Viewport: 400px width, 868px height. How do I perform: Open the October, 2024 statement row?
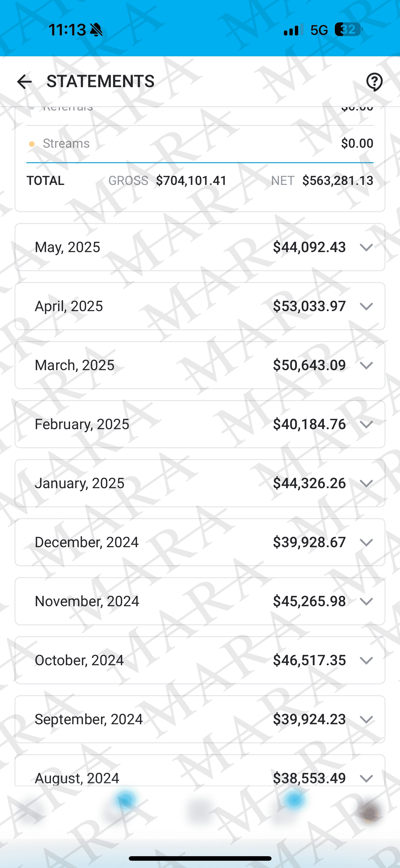(x=200, y=660)
